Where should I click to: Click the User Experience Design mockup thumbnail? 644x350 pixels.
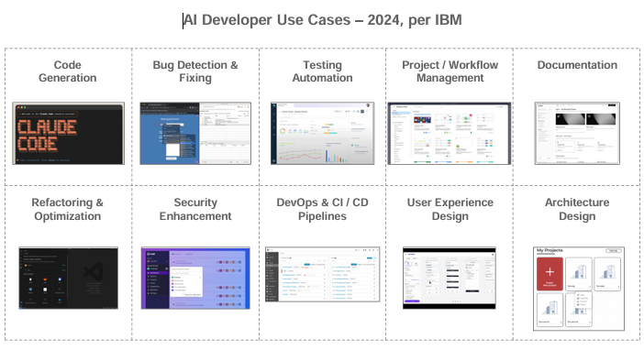pyautogui.click(x=450, y=279)
